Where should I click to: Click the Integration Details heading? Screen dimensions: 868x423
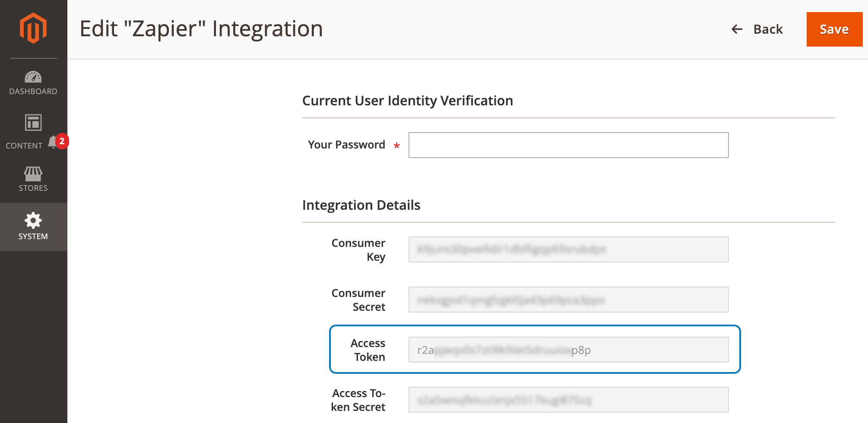tap(361, 205)
